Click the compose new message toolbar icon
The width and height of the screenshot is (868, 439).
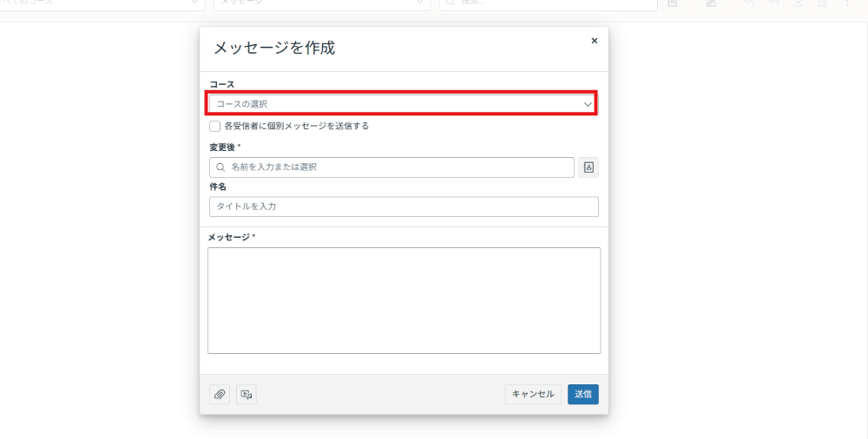point(711,3)
